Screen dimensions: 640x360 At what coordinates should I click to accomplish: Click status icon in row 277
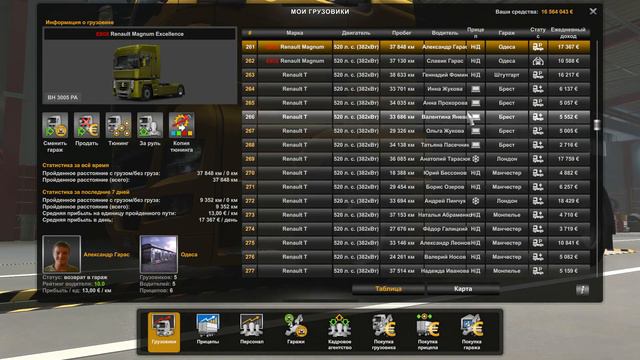point(538,271)
